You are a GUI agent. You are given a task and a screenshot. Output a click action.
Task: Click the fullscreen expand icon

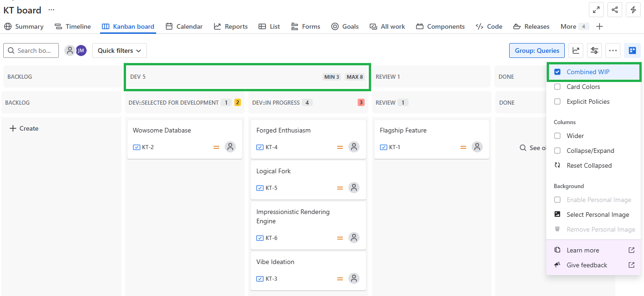point(596,10)
